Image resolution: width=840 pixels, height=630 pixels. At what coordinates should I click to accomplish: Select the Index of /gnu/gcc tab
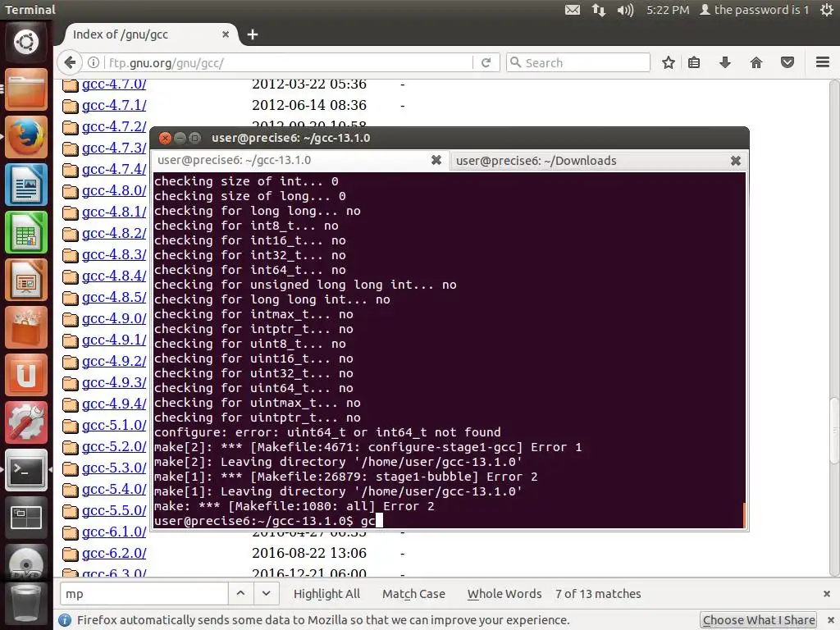pos(148,34)
